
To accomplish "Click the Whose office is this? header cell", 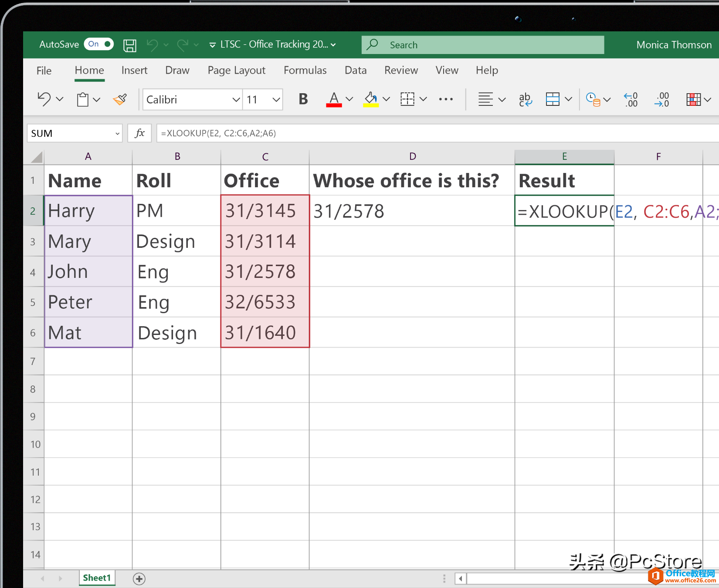I will point(412,180).
